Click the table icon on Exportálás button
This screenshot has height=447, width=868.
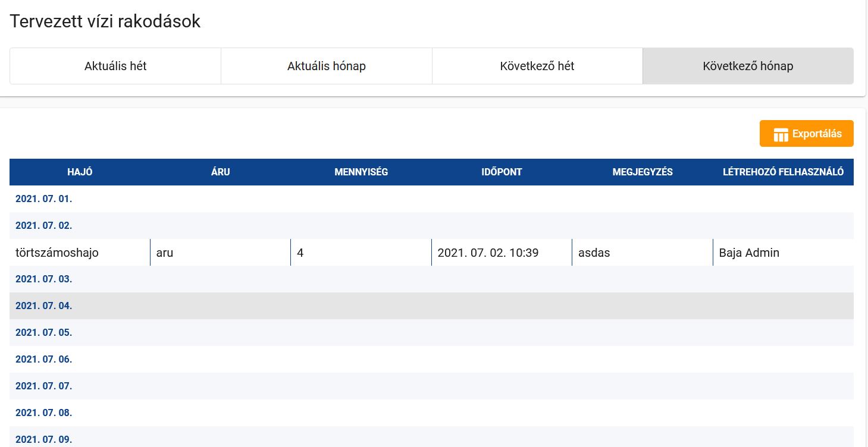pos(781,134)
